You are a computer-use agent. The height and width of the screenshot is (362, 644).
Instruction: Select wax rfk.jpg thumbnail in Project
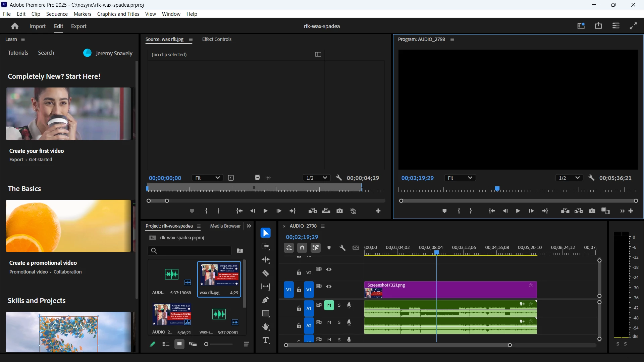tap(219, 275)
